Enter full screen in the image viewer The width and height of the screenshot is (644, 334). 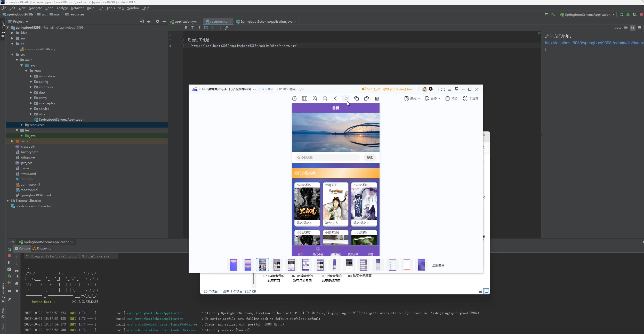[443, 89]
